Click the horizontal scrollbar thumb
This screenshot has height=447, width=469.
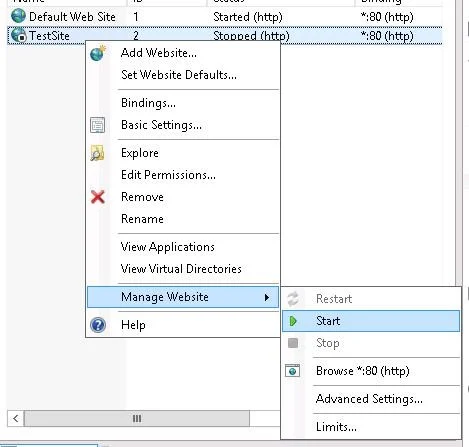137,418
